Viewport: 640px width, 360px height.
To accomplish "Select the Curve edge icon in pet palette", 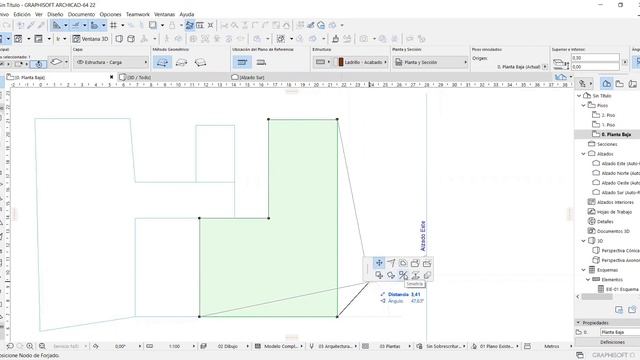I will tap(391, 263).
